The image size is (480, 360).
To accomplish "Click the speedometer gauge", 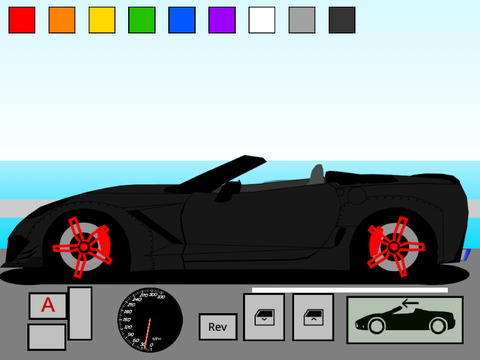I will click(150, 320).
